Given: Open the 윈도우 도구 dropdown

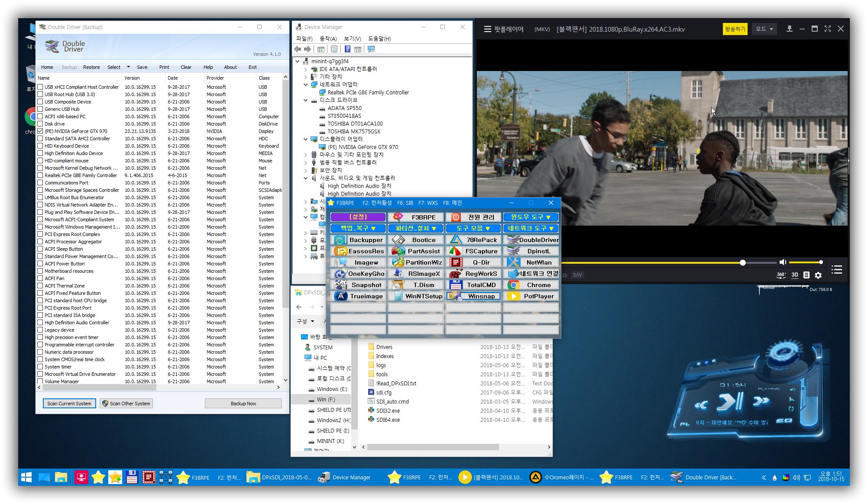Looking at the screenshot, I should (x=531, y=217).
